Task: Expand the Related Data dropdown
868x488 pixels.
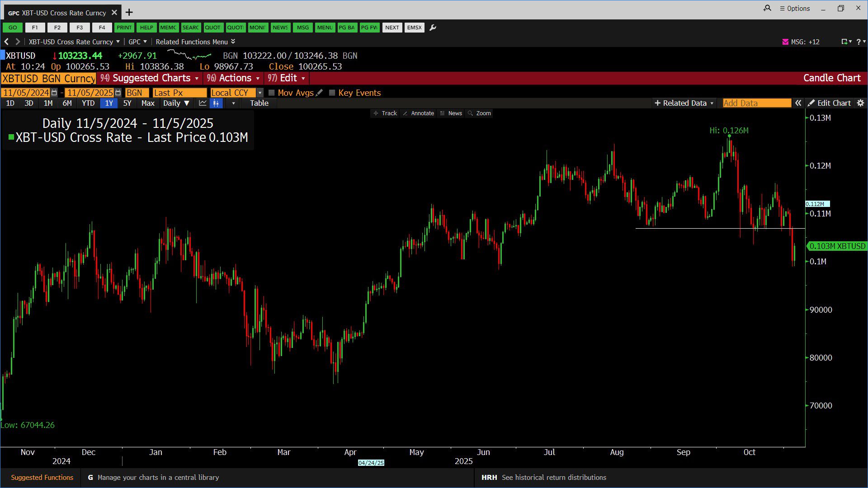Action: click(684, 103)
